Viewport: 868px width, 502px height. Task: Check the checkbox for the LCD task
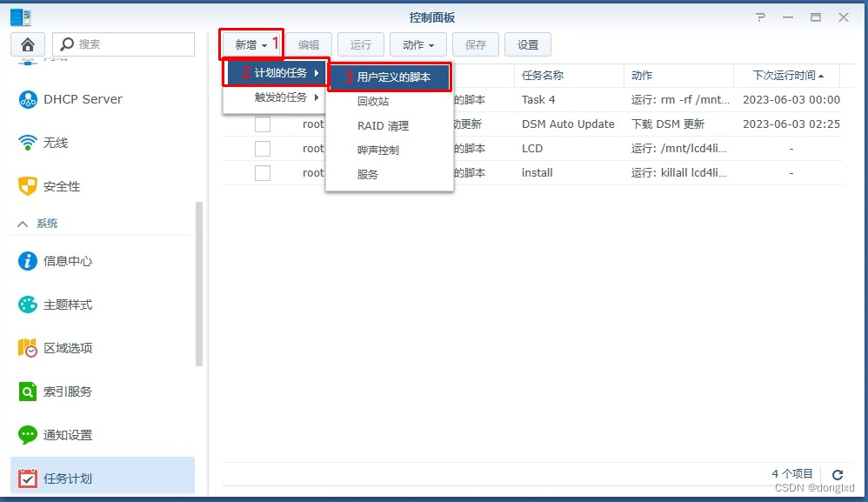pos(263,148)
